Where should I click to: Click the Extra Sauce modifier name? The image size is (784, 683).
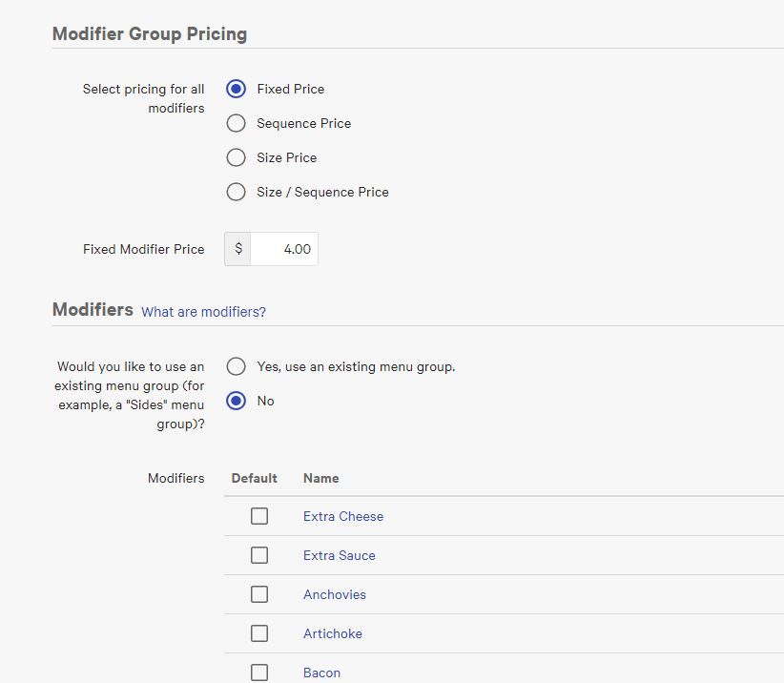click(x=340, y=555)
